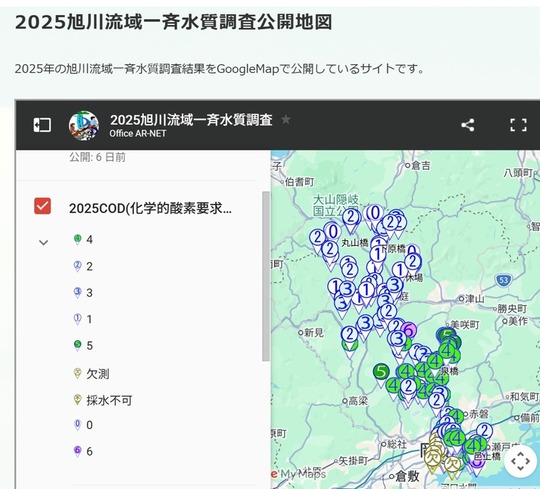View the map in fullscreen
This screenshot has height=489, width=540.
518,125
